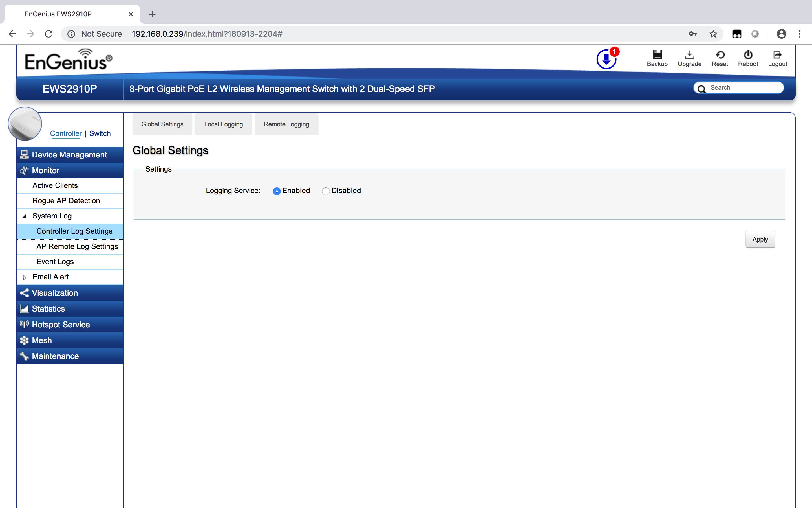Click the Monitor section icon
Image resolution: width=812 pixels, height=508 pixels.
click(24, 170)
